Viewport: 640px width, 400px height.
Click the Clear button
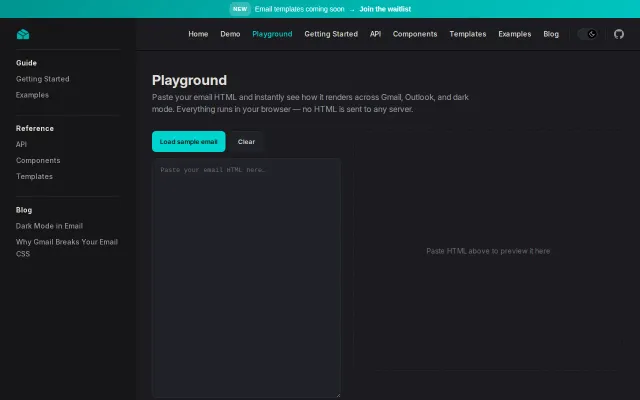pyautogui.click(x=246, y=142)
